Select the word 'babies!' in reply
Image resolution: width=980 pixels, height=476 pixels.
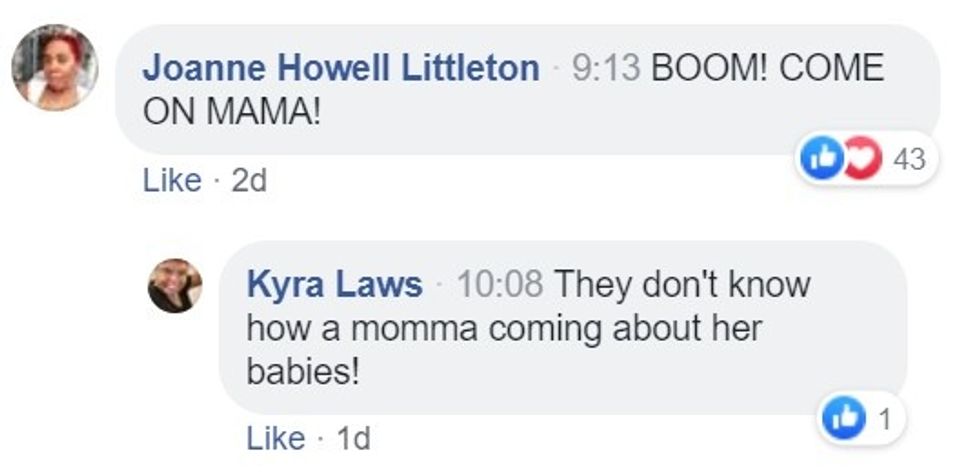coord(303,373)
